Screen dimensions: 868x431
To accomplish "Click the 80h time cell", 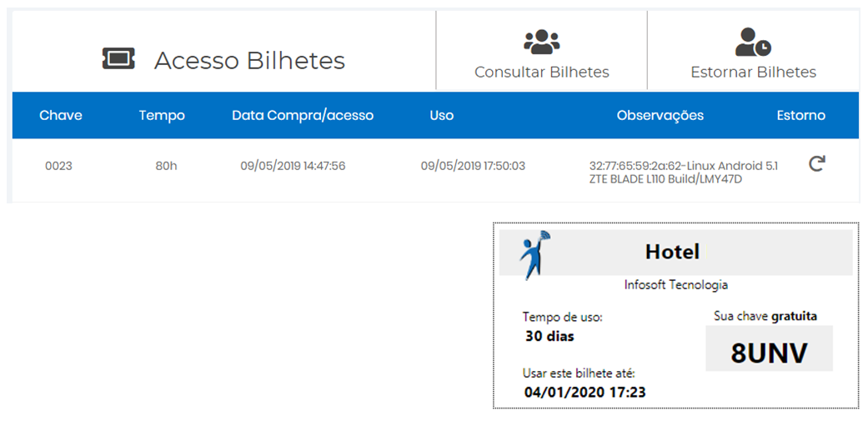I will pyautogui.click(x=166, y=166).
